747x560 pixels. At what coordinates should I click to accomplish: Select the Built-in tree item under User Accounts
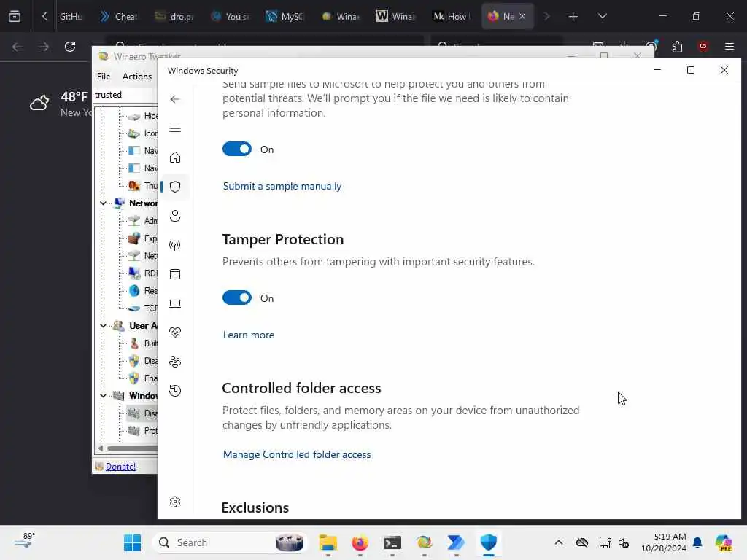pyautogui.click(x=143, y=343)
